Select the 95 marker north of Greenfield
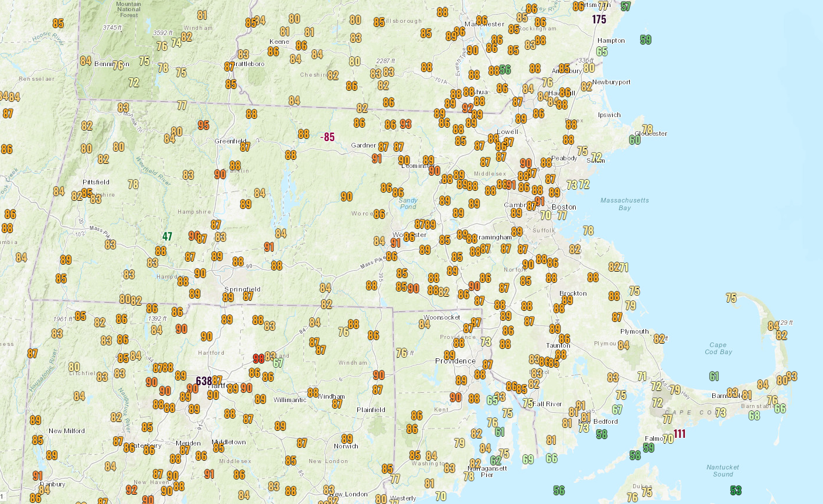This screenshot has width=823, height=504. [203, 125]
